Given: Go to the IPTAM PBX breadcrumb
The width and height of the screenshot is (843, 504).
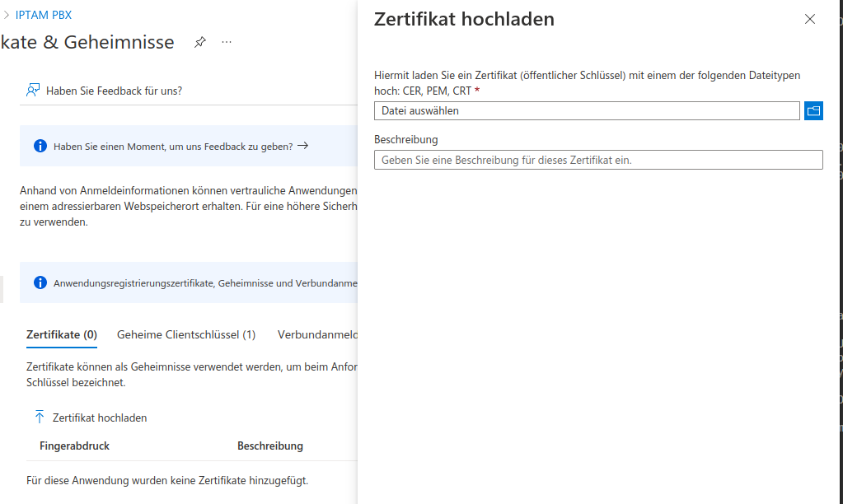Looking at the screenshot, I should [44, 15].
